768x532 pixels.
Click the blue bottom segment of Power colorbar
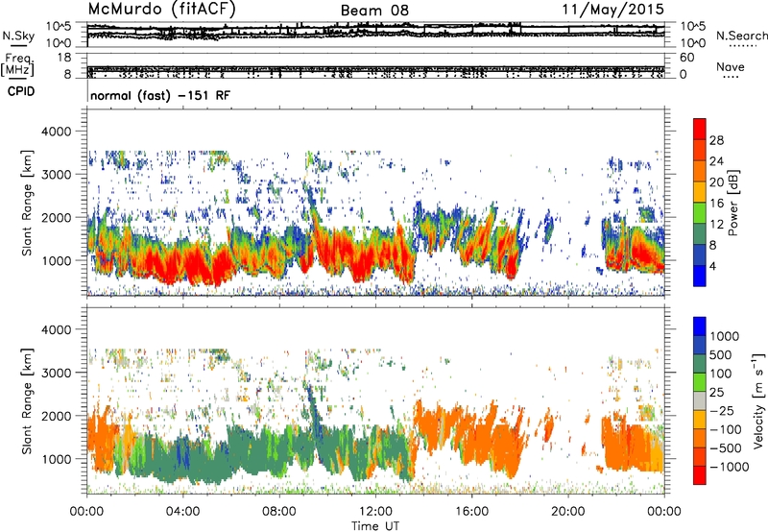(x=700, y=276)
